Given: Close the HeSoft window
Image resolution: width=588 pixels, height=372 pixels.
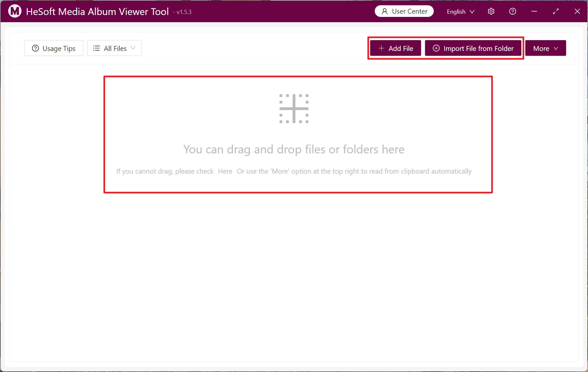Looking at the screenshot, I should 577,11.
